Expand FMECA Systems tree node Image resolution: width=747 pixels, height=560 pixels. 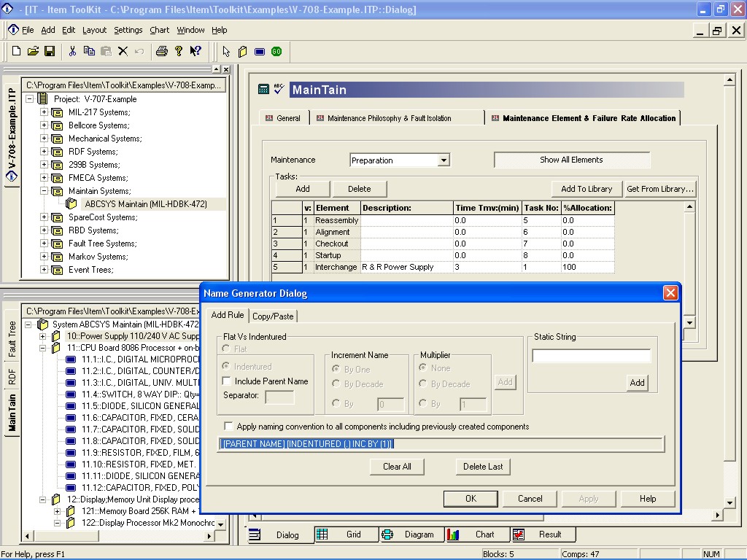(44, 178)
